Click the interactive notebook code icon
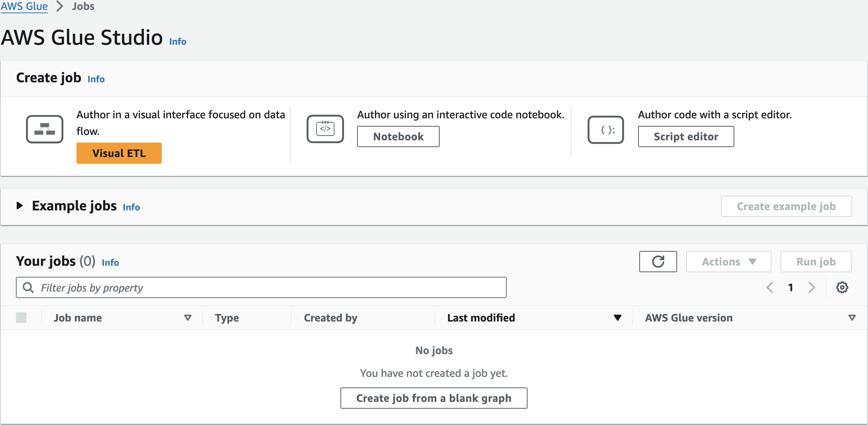Screen dimensions: 868x425 (x=325, y=129)
